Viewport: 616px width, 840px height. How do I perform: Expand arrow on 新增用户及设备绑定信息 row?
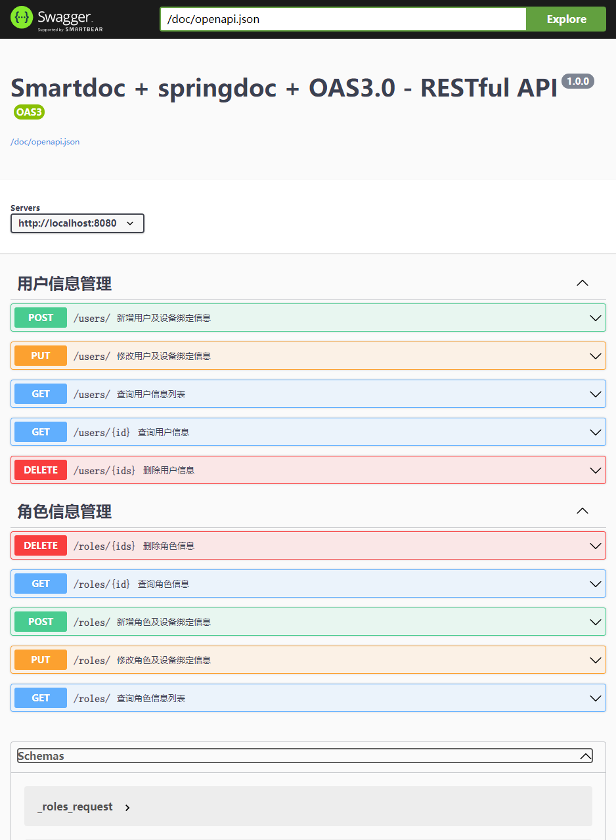point(596,318)
